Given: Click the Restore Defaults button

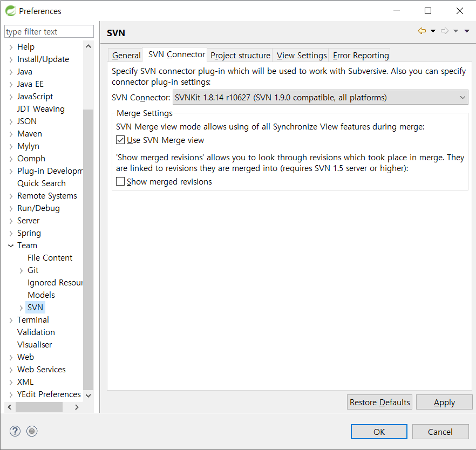Looking at the screenshot, I should pyautogui.click(x=379, y=402).
